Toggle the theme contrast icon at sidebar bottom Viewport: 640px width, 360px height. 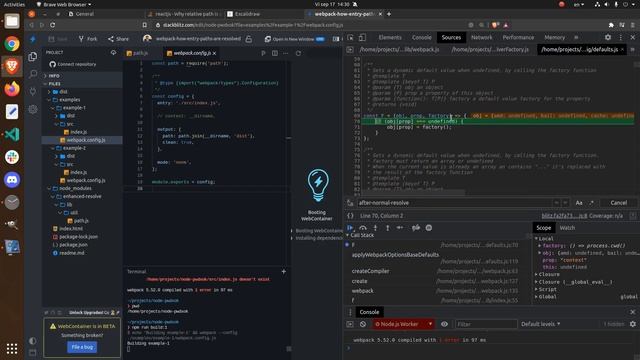point(32,340)
